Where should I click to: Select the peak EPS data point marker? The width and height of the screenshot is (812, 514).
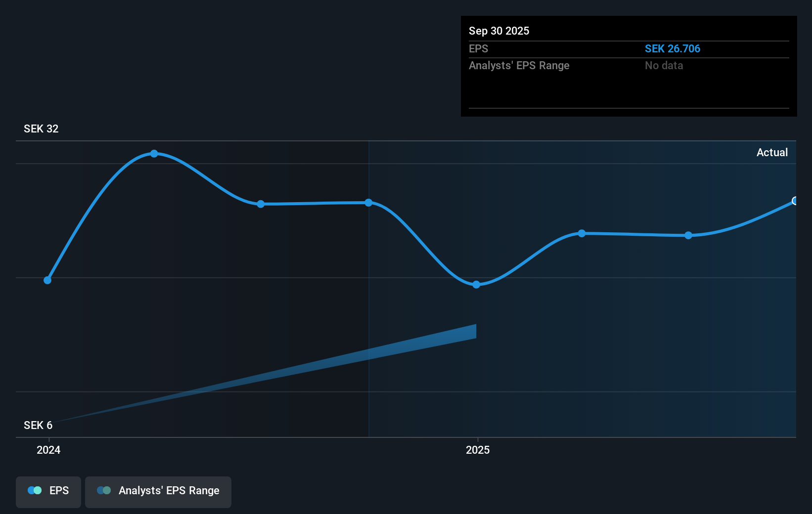(x=154, y=154)
